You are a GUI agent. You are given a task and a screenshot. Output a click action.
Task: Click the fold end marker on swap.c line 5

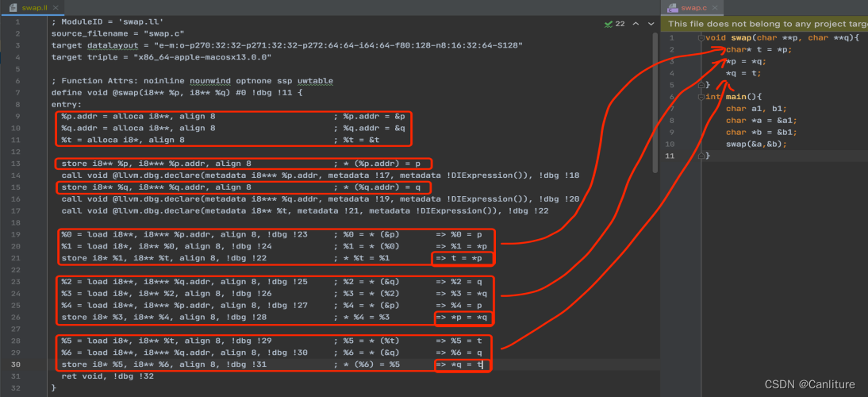(x=701, y=85)
